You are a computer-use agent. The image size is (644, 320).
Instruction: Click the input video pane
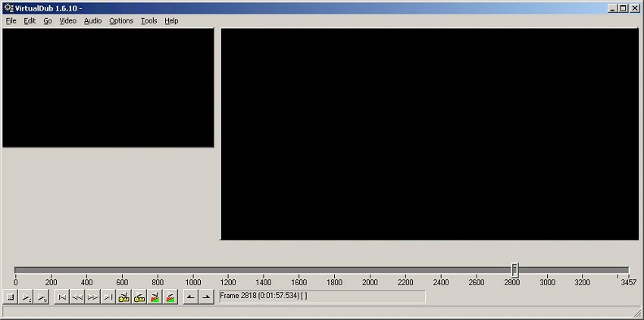[x=108, y=88]
